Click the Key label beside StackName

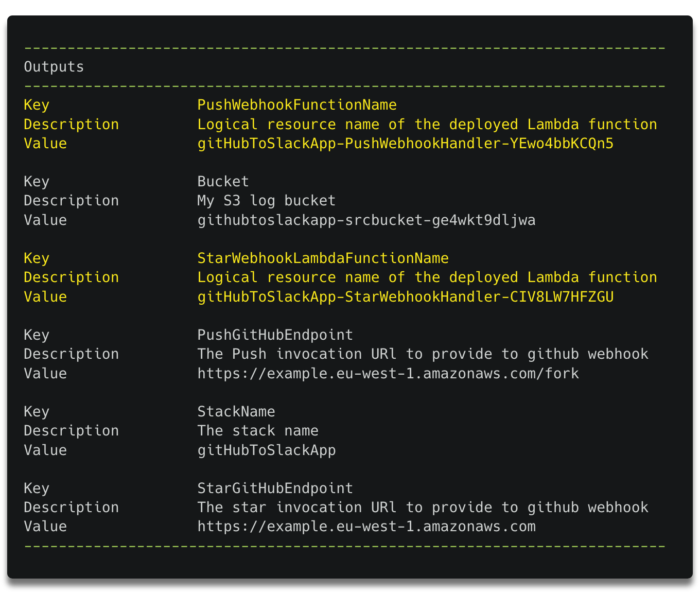pyautogui.click(x=37, y=412)
